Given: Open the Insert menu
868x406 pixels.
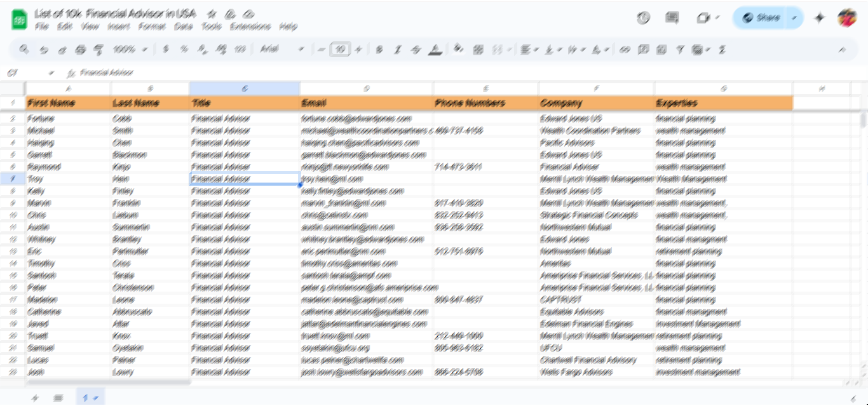Looking at the screenshot, I should [x=119, y=27].
